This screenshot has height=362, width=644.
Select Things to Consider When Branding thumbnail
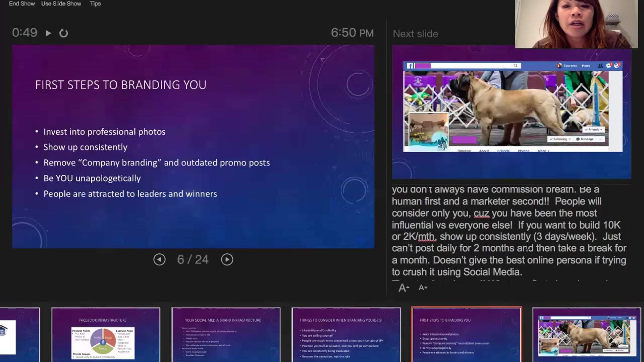pyautogui.click(x=346, y=335)
